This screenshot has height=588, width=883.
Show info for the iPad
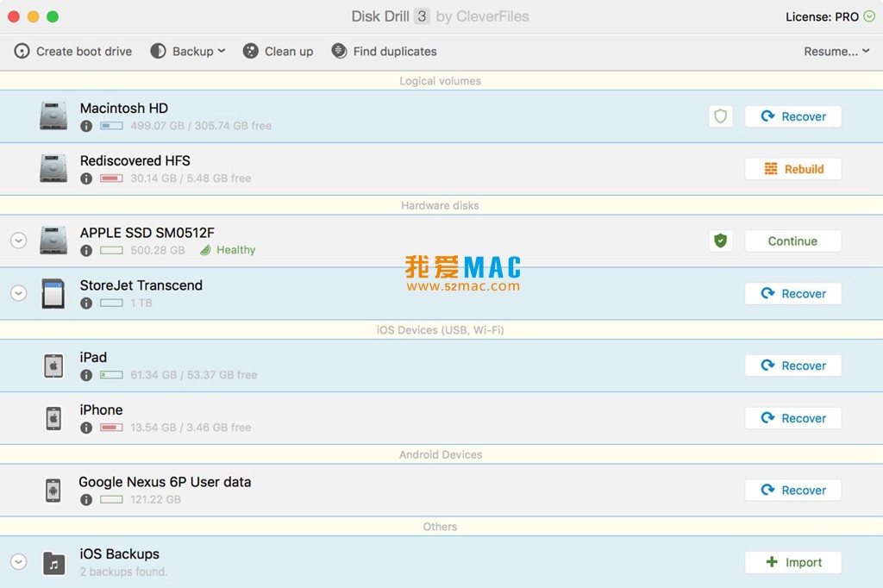click(86, 375)
